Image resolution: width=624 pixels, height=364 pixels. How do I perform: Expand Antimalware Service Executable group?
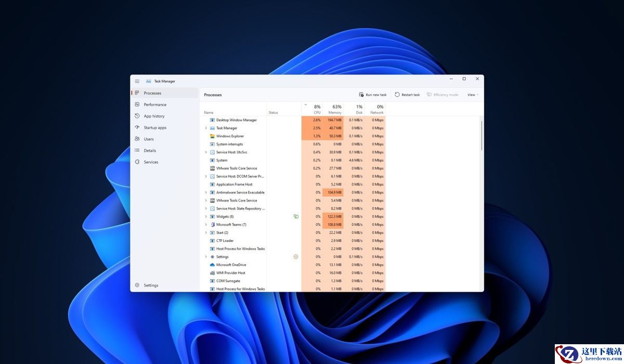coord(206,192)
